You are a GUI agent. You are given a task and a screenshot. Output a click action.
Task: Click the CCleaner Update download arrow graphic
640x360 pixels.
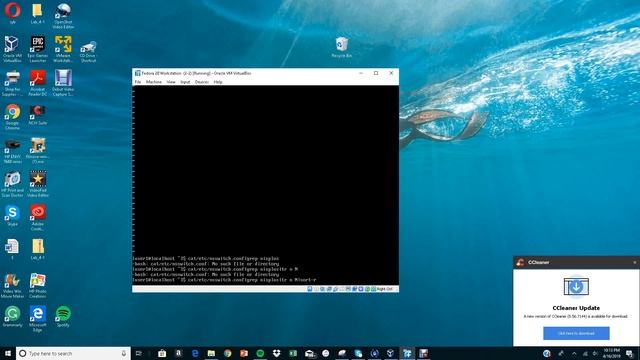(x=576, y=287)
